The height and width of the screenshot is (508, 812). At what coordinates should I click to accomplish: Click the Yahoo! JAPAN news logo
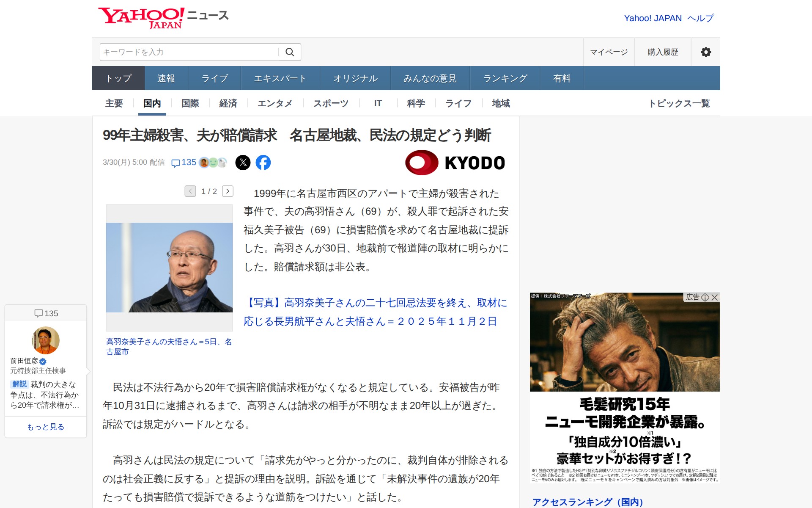tap(163, 18)
